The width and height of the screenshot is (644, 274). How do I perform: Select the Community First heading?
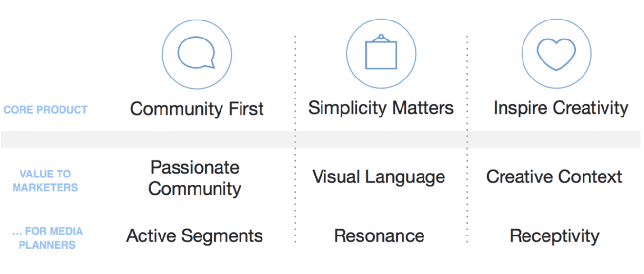point(197,108)
